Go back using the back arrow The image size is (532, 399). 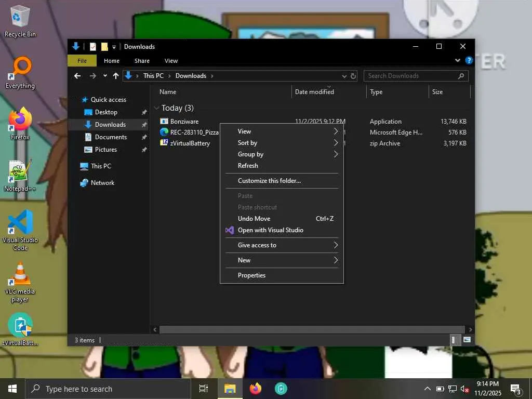click(x=78, y=76)
